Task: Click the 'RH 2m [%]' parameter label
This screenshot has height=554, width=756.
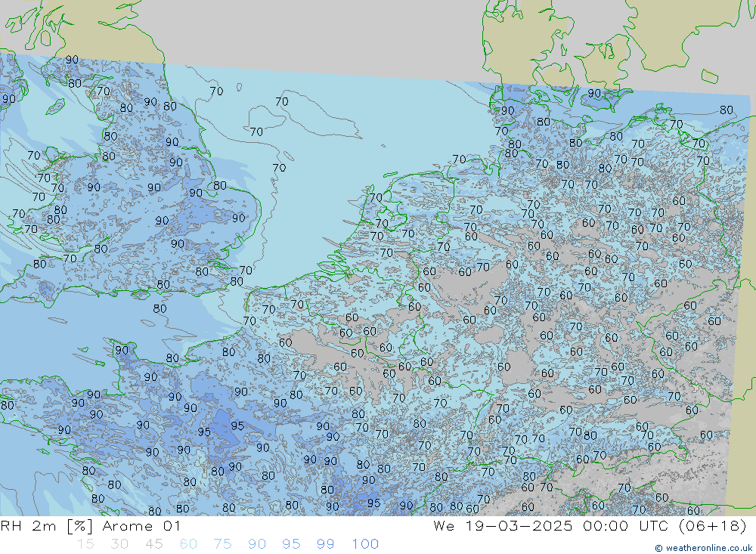Action: coord(46,526)
